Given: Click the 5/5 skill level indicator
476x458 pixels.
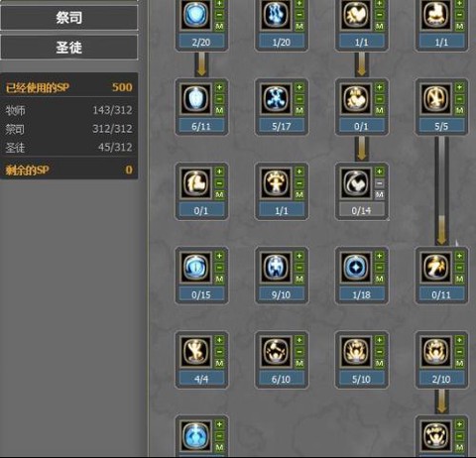Looking at the screenshot, I should (x=441, y=126).
